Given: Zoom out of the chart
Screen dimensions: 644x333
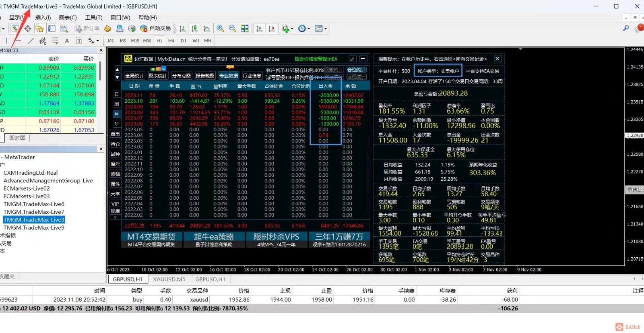Looking at the screenshot, I should coord(232,28).
